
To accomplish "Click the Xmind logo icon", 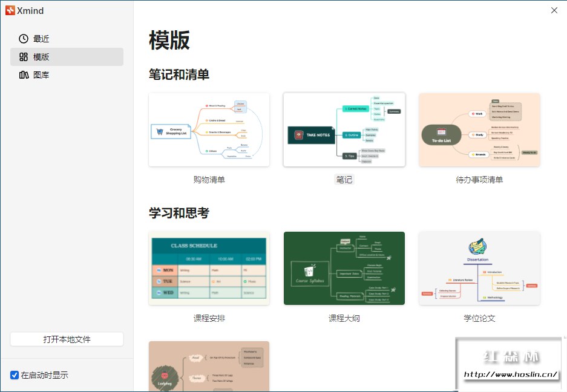I will [10, 10].
